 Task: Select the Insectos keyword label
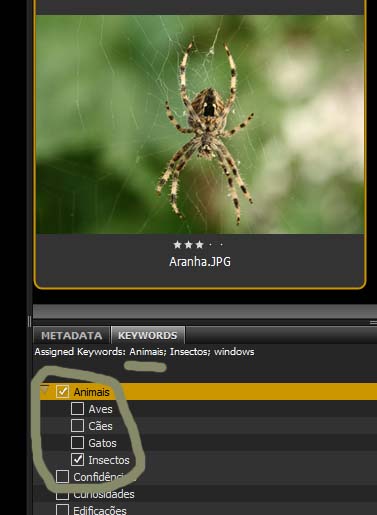click(109, 460)
